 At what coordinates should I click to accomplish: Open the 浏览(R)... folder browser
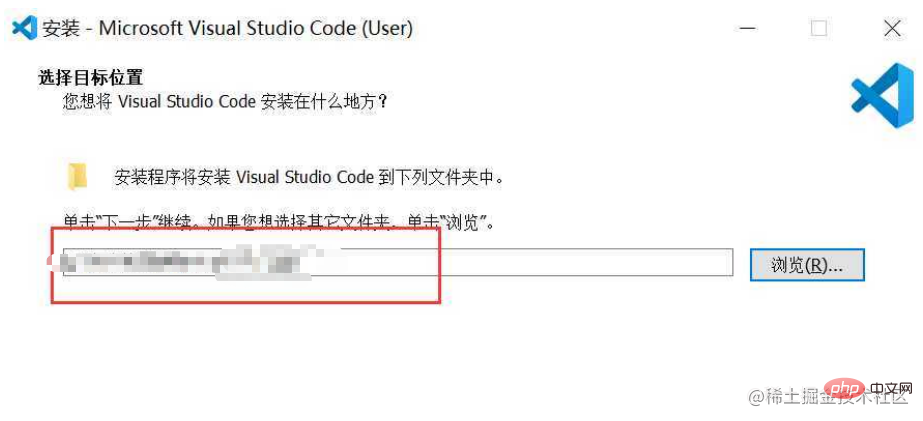[807, 265]
